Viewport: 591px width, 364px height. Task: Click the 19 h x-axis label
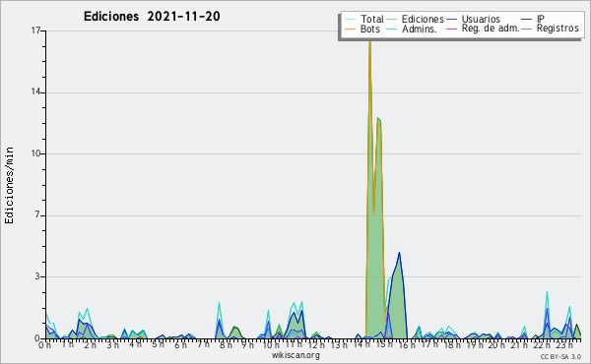pos(475,344)
